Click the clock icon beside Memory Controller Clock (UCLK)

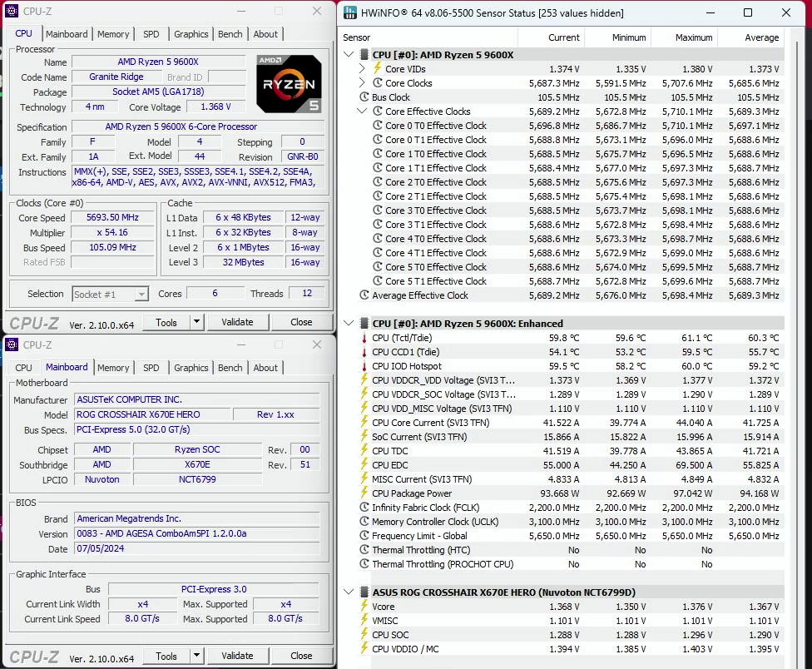click(364, 522)
